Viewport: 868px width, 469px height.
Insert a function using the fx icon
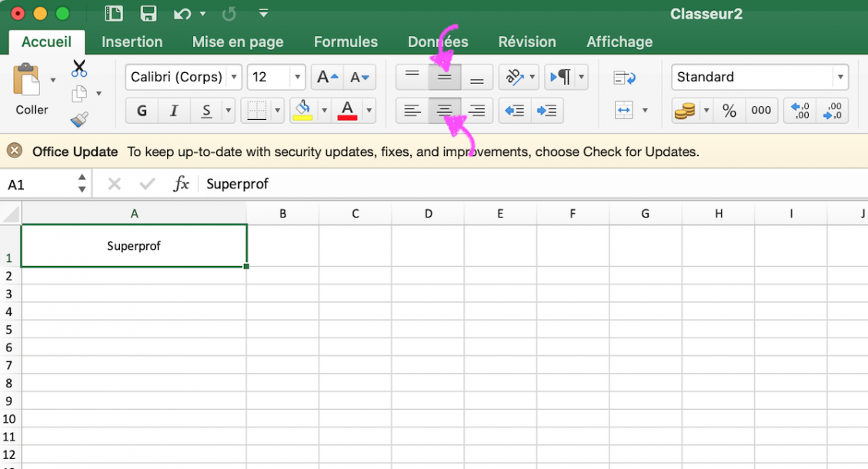(x=182, y=184)
